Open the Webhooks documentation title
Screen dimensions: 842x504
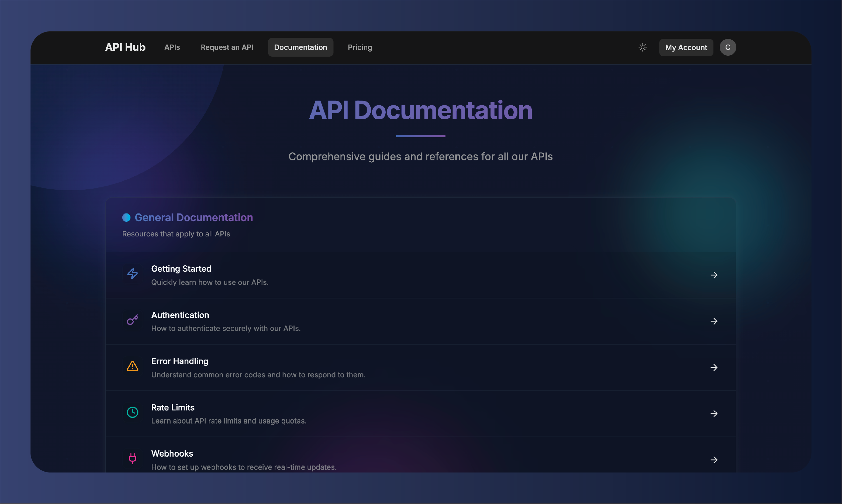coord(172,454)
